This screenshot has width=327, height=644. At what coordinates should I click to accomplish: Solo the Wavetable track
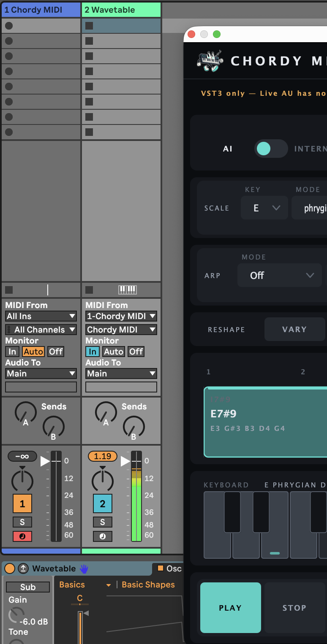pos(103,522)
